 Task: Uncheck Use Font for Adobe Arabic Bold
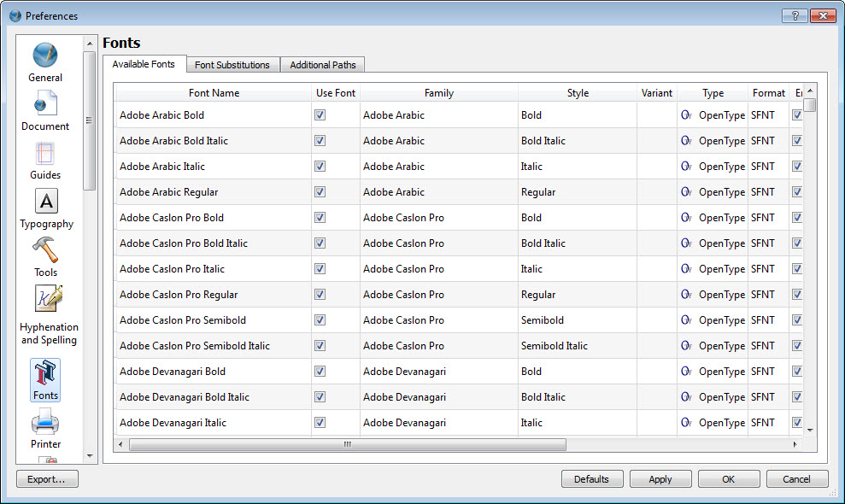coord(320,114)
